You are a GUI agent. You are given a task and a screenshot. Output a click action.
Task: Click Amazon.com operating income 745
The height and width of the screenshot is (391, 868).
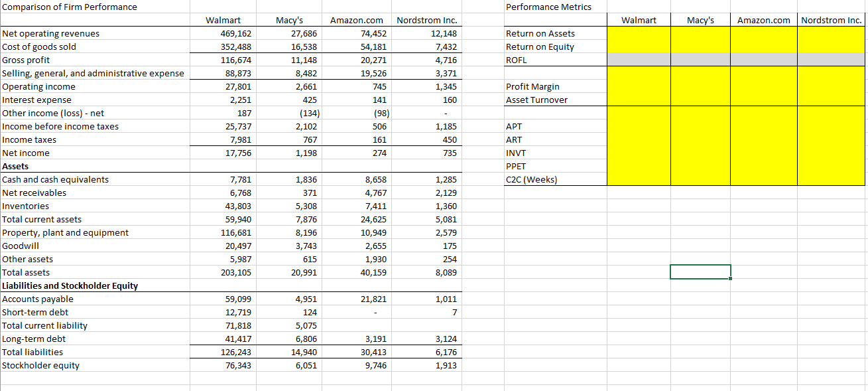[379, 86]
